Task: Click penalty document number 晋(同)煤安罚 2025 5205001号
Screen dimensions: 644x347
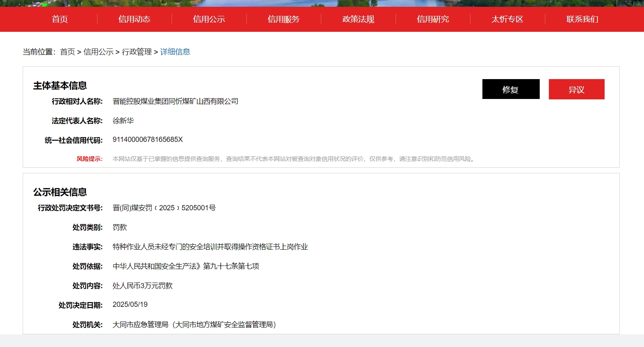Action: 164,208
